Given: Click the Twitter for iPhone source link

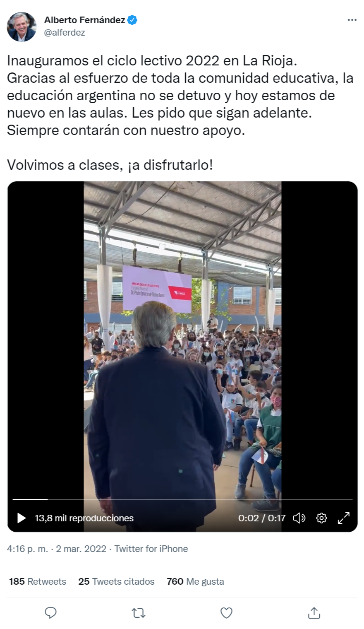Looking at the screenshot, I should 151,549.
